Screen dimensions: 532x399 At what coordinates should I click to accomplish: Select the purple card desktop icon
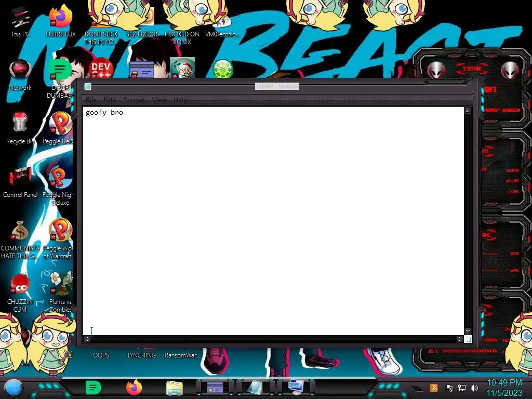click(141, 70)
